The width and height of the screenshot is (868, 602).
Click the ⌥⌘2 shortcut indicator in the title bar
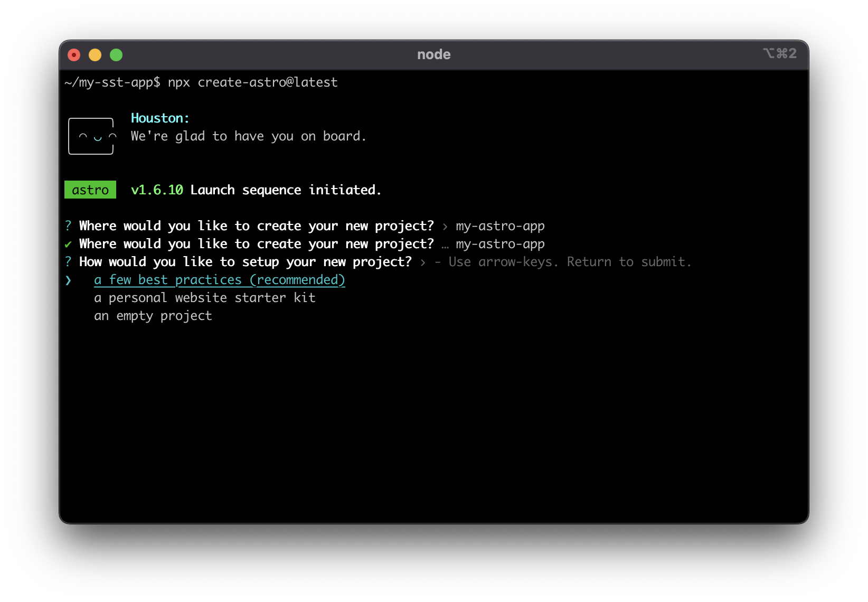pos(779,54)
